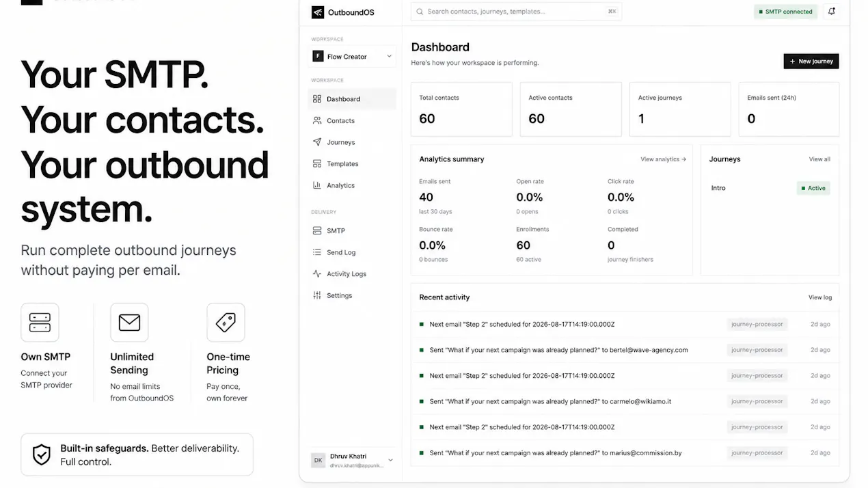
Task: Click the View log link
Action: coord(820,297)
